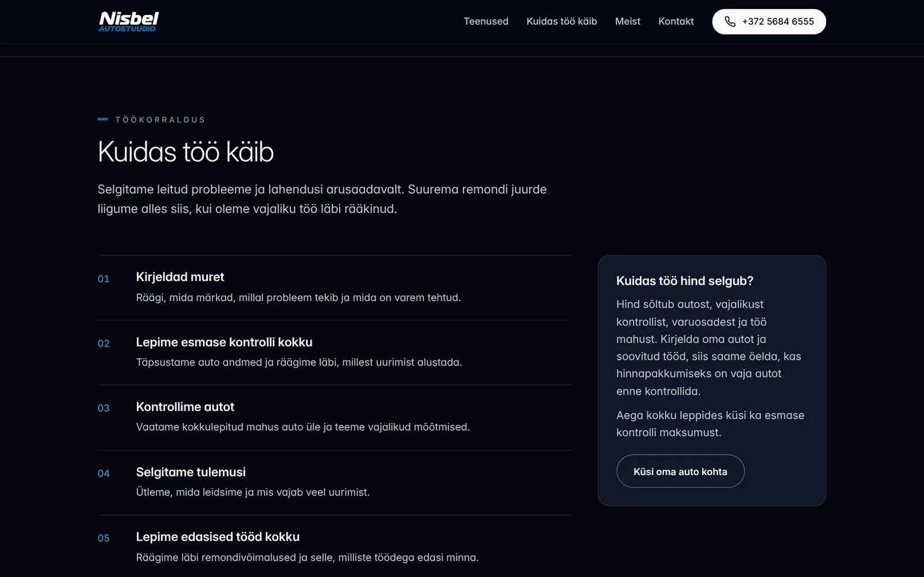The width and height of the screenshot is (924, 577).
Task: Click text starting Räägi, mida märkad
Action: (298, 297)
